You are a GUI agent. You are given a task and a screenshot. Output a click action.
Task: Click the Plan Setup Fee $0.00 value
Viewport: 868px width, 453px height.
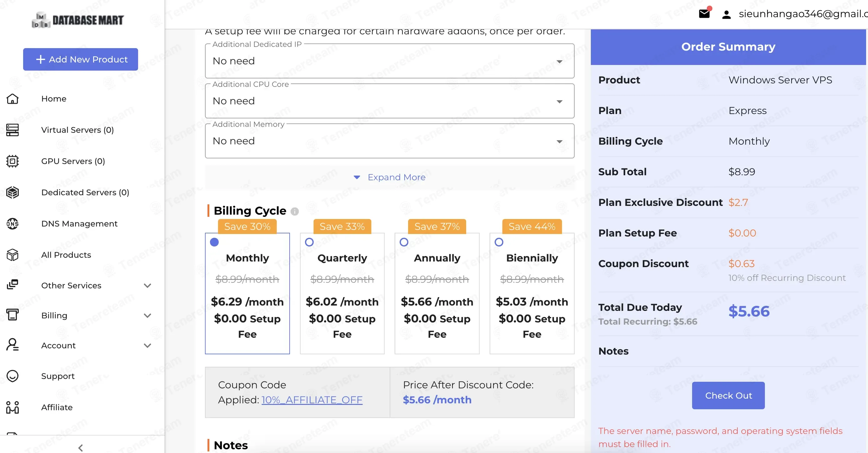coord(742,233)
